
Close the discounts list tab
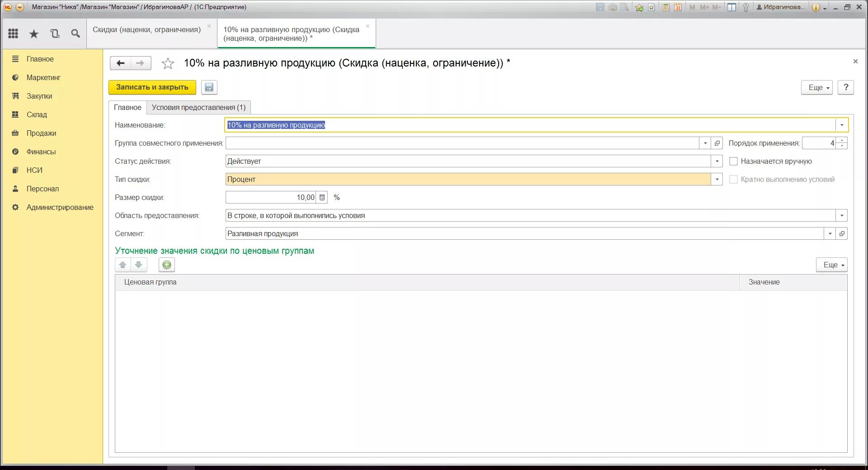coord(209,26)
